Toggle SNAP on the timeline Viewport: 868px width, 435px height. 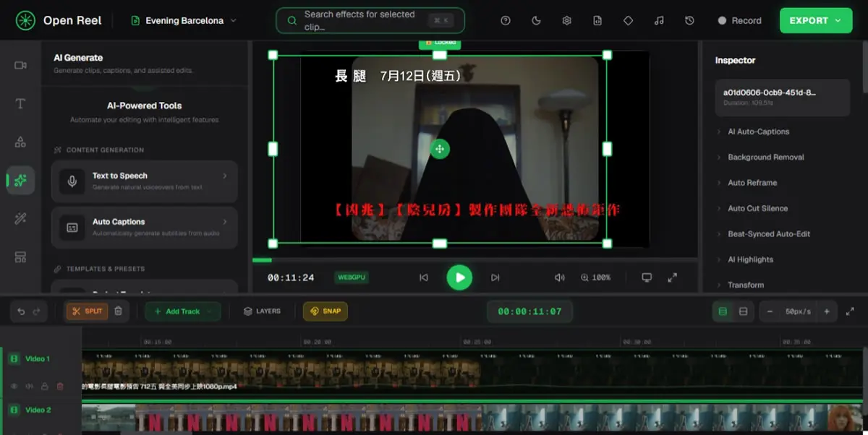click(x=325, y=311)
